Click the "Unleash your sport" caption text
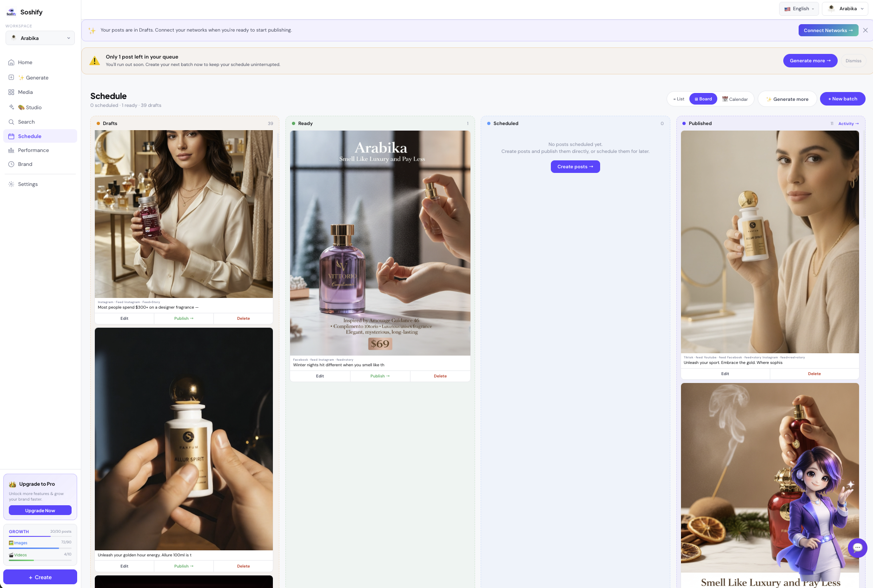873x588 pixels. tap(733, 363)
